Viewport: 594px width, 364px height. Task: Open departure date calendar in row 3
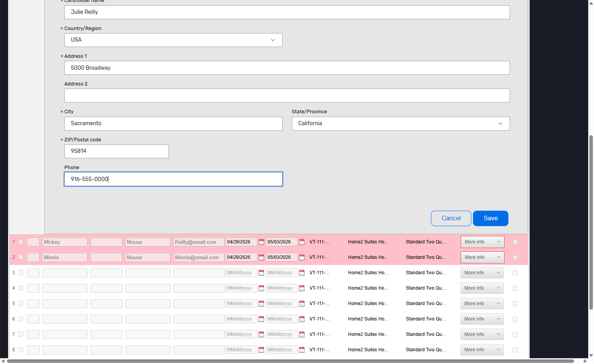coord(302,273)
